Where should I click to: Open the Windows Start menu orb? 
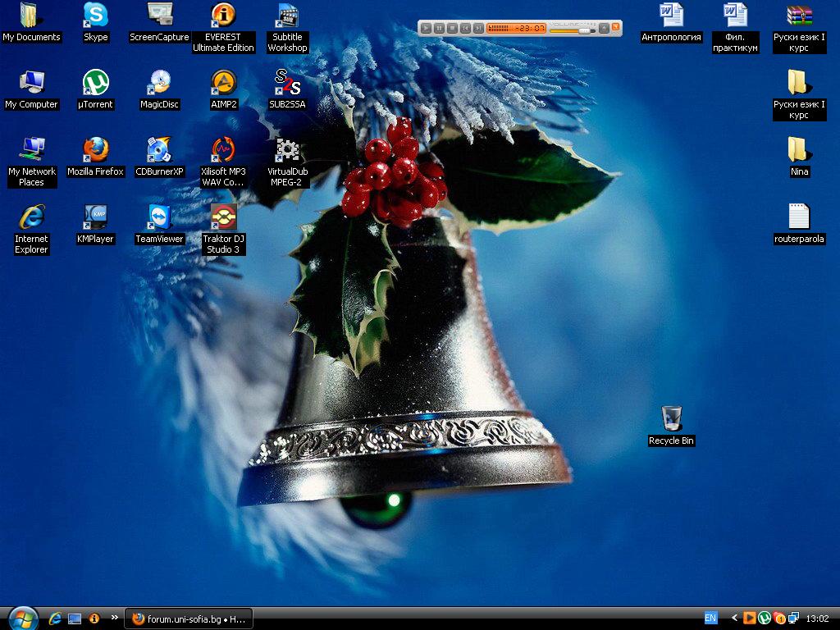21,617
